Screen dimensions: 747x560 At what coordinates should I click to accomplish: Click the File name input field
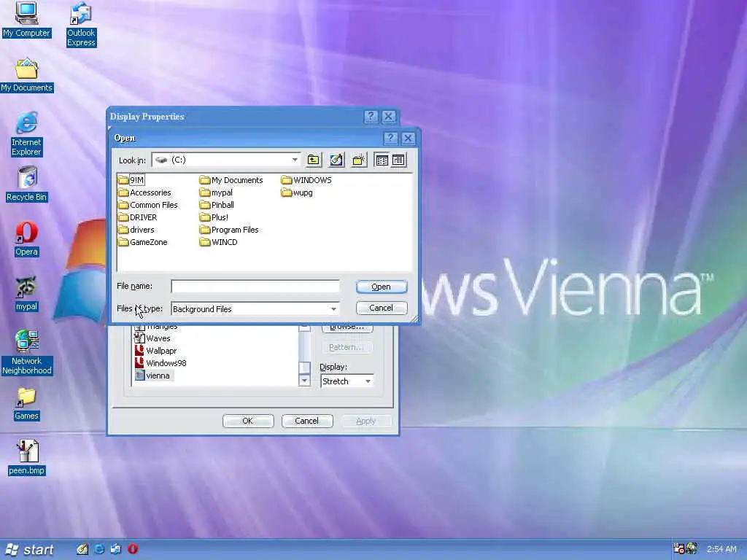click(x=255, y=286)
